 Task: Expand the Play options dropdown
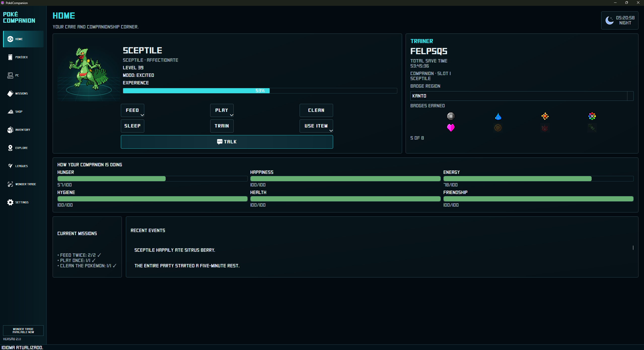232,115
